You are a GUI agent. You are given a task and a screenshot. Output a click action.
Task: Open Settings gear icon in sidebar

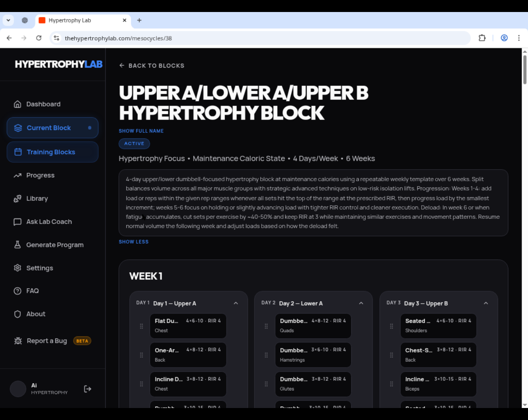click(x=18, y=268)
